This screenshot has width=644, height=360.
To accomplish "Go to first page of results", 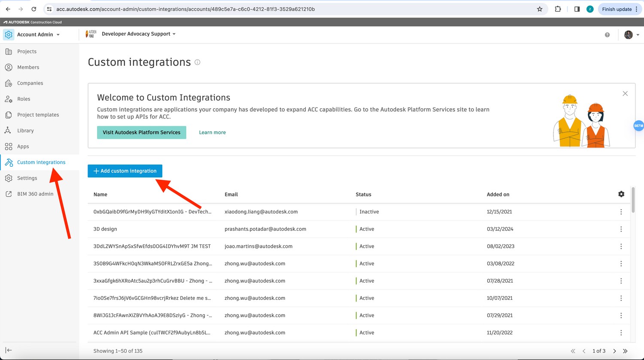I will coord(573,351).
